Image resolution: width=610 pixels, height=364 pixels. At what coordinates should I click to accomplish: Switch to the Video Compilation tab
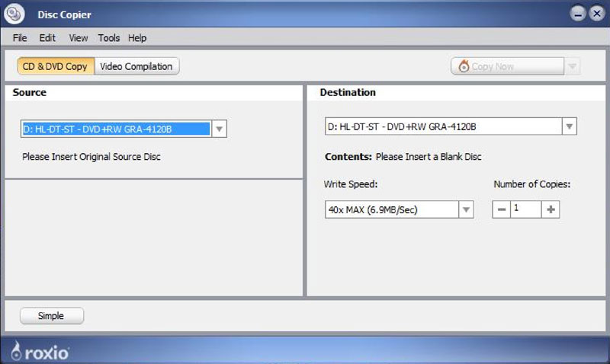pyautogui.click(x=136, y=66)
